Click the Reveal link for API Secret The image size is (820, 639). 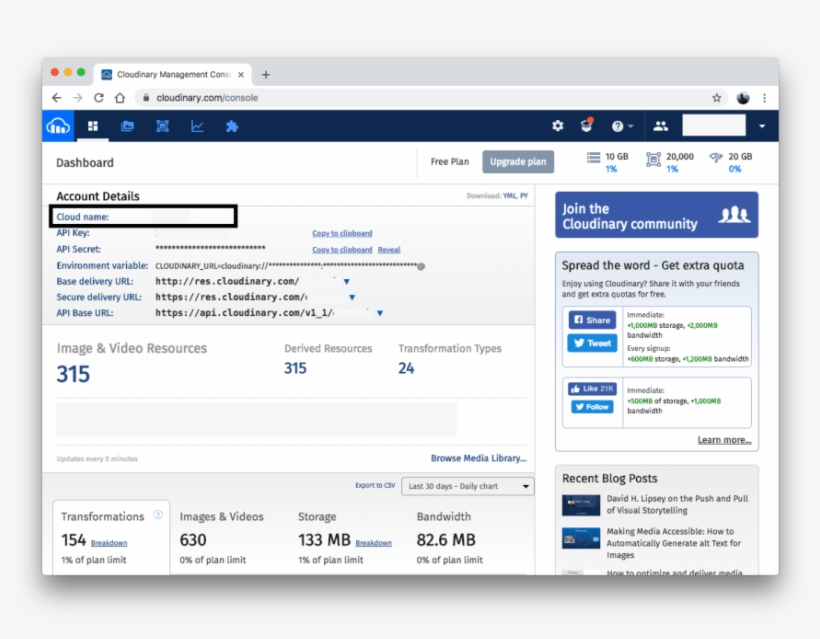(x=389, y=250)
